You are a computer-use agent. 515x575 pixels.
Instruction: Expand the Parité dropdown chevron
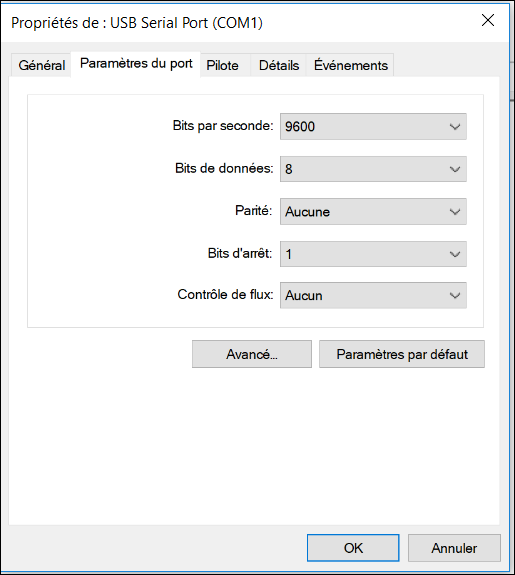pyautogui.click(x=455, y=212)
